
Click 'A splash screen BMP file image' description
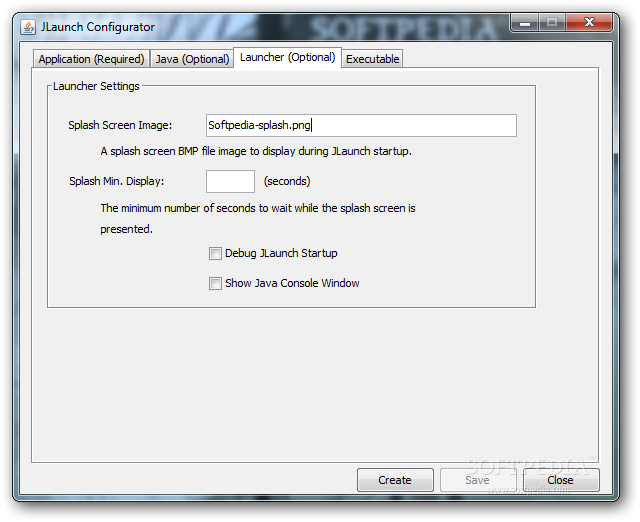pyautogui.click(x=256, y=151)
